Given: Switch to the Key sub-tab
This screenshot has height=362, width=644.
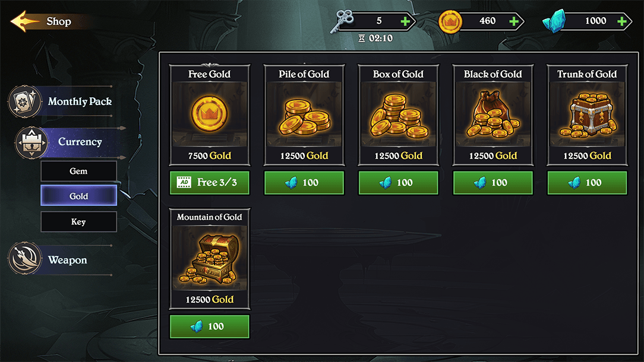Looking at the screenshot, I should pos(78,222).
